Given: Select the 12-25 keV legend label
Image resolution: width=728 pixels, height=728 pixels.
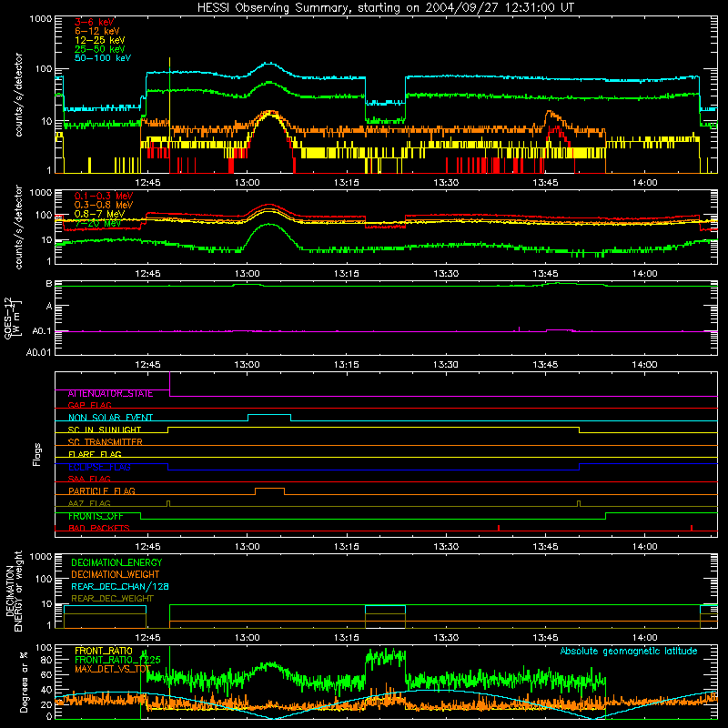Looking at the screenshot, I should pos(100,40).
